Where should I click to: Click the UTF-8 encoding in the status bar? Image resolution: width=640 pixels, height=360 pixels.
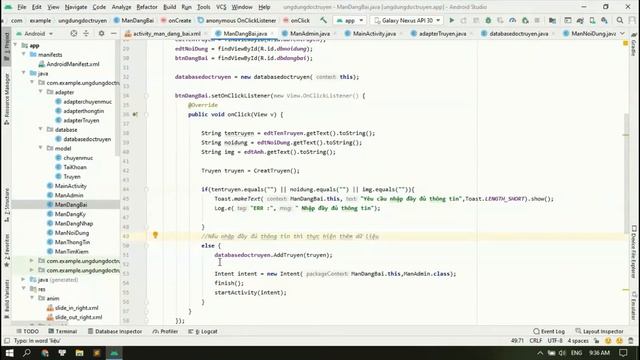point(555,341)
